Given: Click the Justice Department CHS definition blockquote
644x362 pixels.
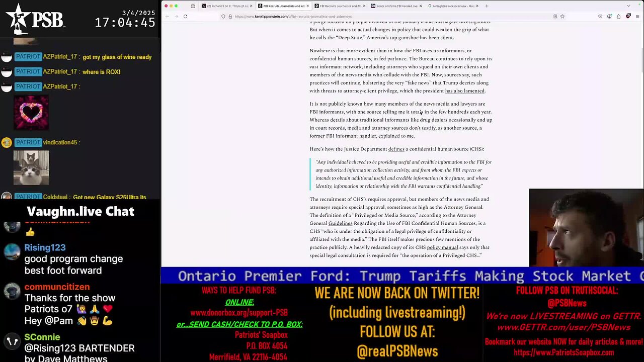Looking at the screenshot, I should coord(401,174).
